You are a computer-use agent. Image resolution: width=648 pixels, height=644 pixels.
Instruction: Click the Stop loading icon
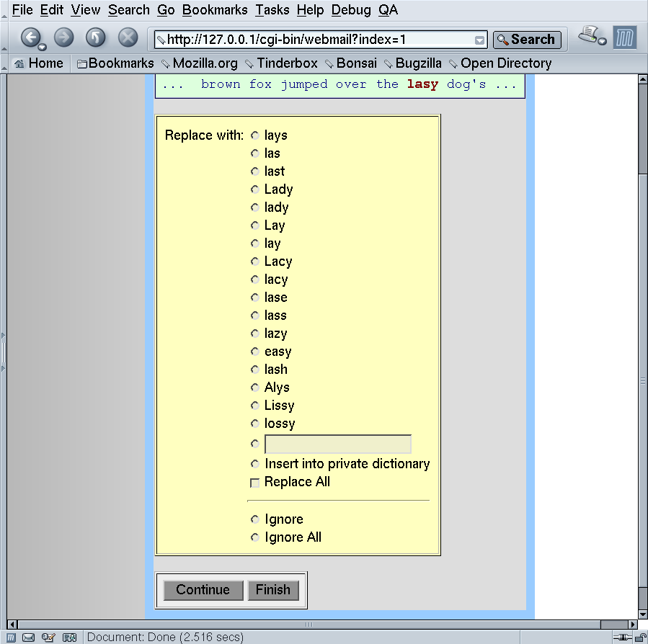128,37
